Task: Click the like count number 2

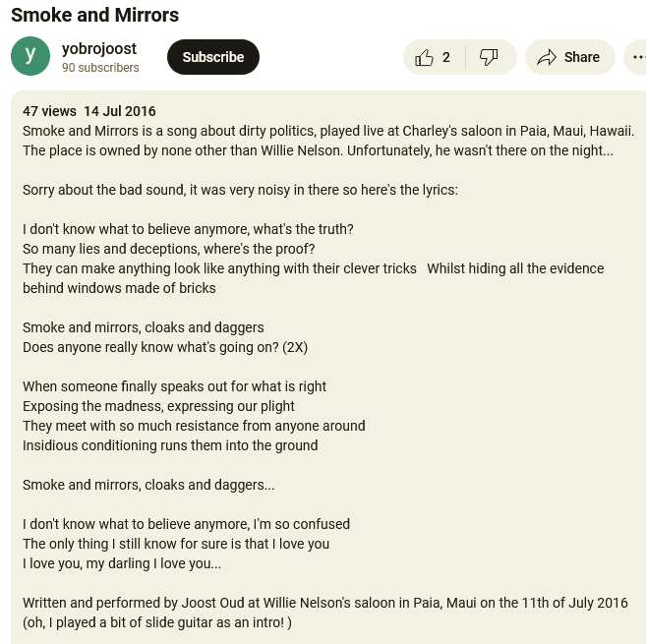Action: pyautogui.click(x=446, y=57)
